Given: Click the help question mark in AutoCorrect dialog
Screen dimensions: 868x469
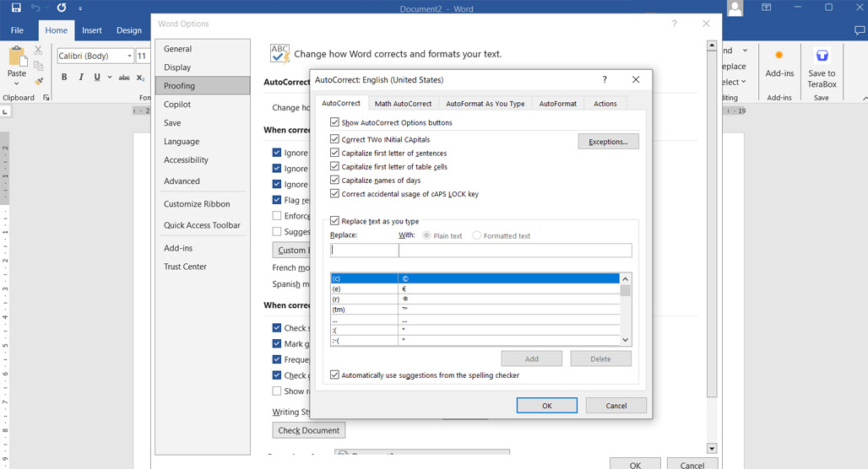Looking at the screenshot, I should (x=605, y=79).
